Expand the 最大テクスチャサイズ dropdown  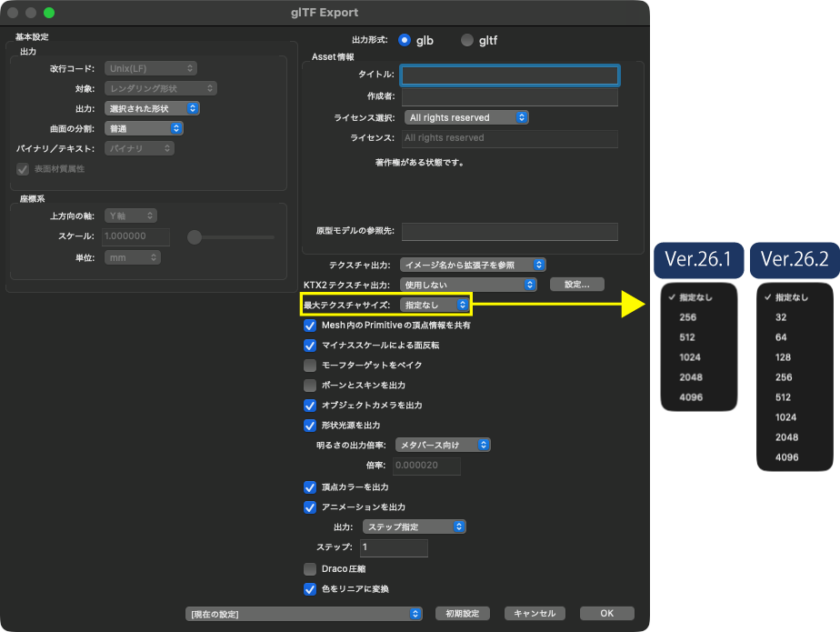point(435,305)
